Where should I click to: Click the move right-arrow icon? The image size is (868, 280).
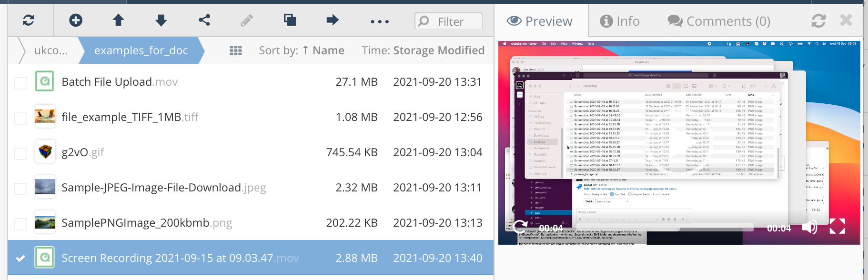(x=332, y=20)
